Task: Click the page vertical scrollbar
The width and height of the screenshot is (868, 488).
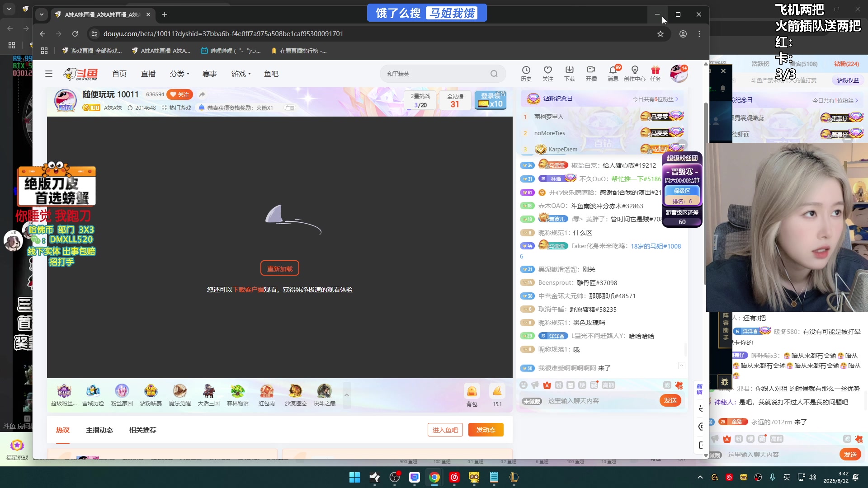Action: (706, 194)
